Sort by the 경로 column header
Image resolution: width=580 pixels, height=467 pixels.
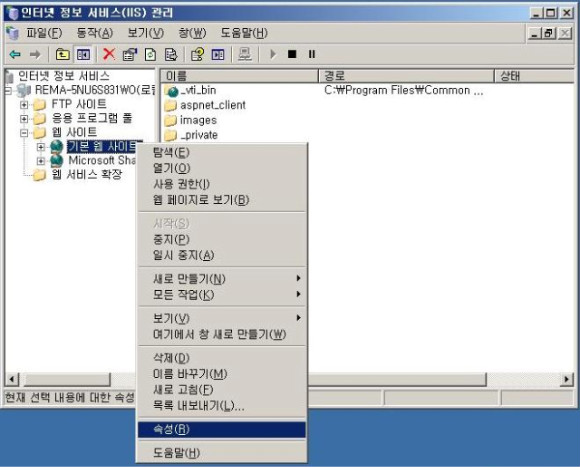click(x=406, y=76)
